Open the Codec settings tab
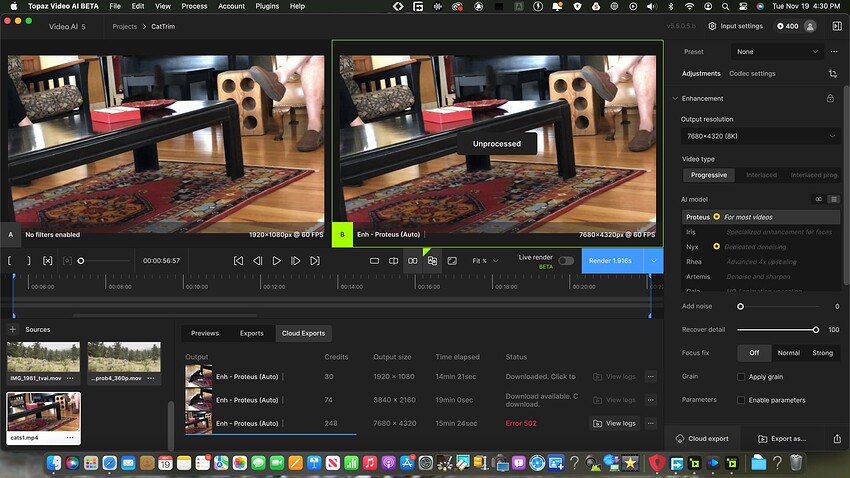This screenshot has height=478, width=850. (x=752, y=74)
